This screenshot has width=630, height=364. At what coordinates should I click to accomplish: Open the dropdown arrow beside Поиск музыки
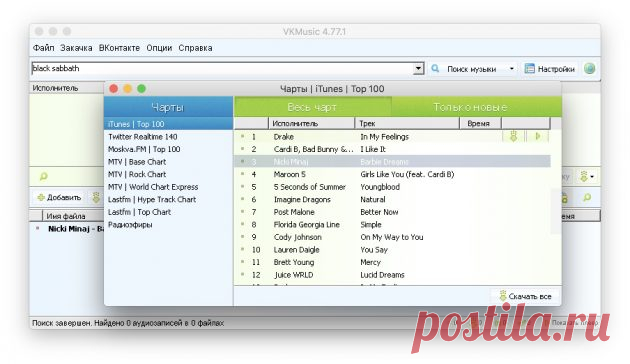(x=511, y=69)
